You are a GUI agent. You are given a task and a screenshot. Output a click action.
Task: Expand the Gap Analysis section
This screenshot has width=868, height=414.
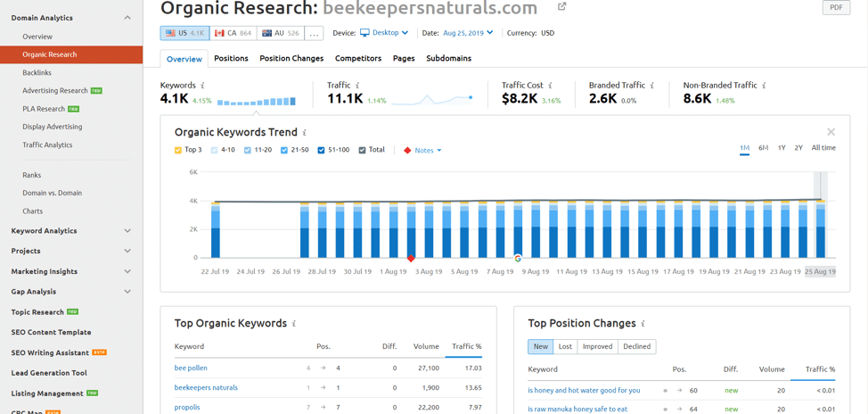pyautogui.click(x=127, y=292)
